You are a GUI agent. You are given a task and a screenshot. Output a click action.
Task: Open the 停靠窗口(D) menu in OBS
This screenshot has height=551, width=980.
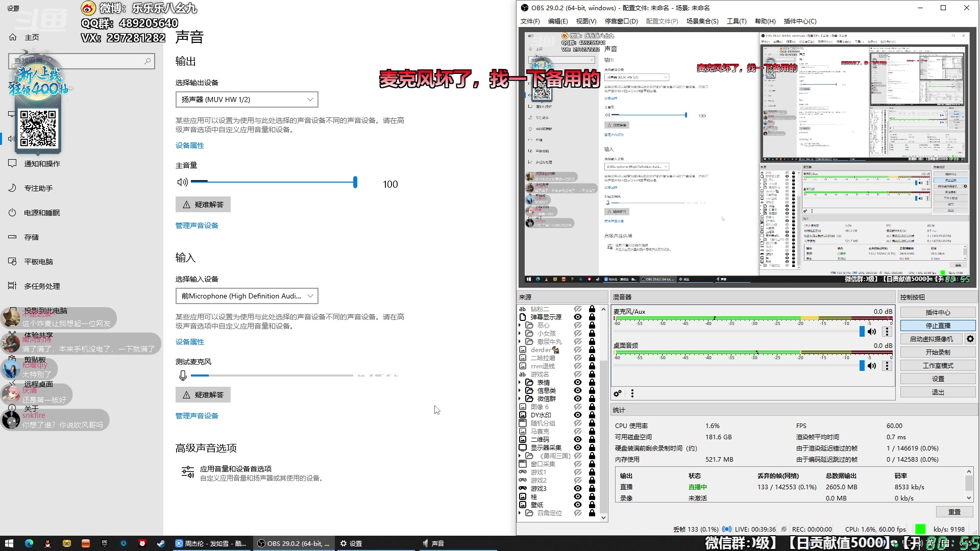[x=621, y=21]
